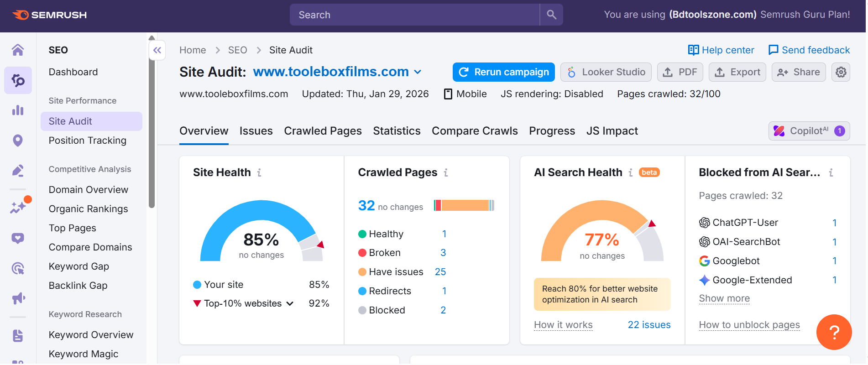The image size is (868, 365).
Task: Click the PDF export button
Action: [680, 72]
